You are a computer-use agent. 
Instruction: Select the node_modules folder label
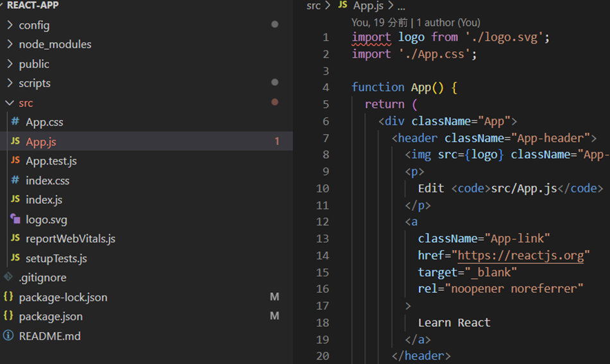tap(55, 44)
